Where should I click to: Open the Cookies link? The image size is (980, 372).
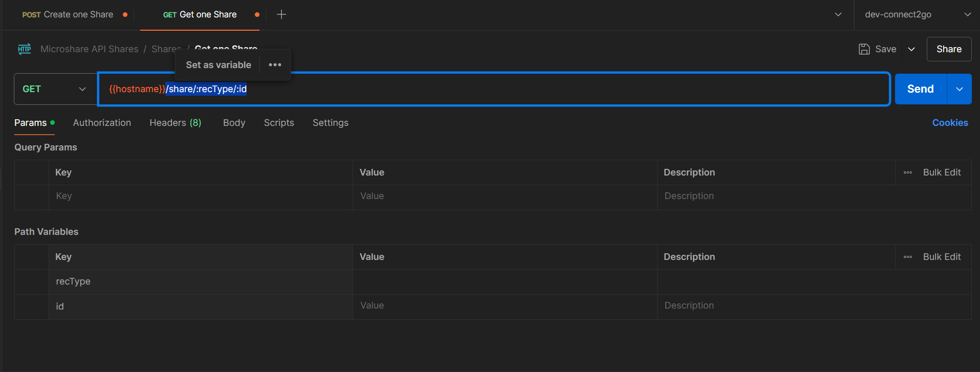[950, 123]
